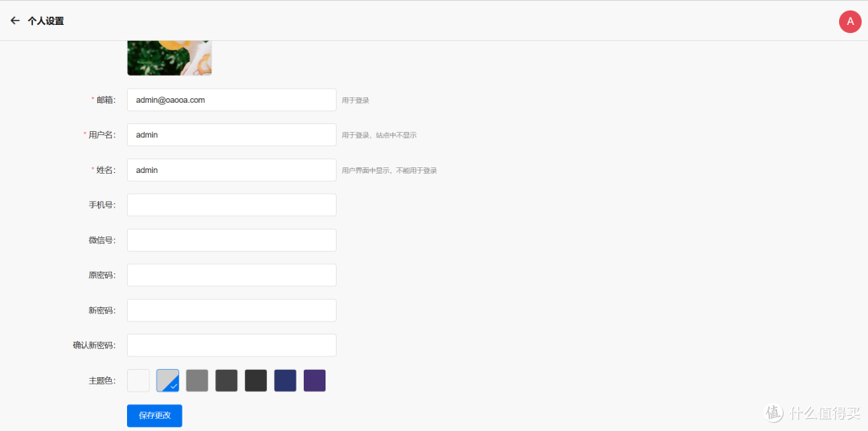This screenshot has height=431, width=868.
Task: Select the purple theme color swatch
Action: pos(314,380)
